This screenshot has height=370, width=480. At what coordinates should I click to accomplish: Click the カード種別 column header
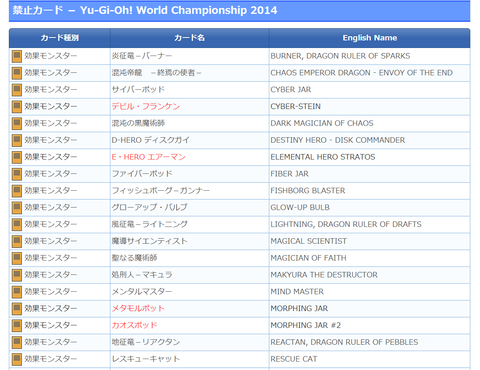(x=60, y=38)
